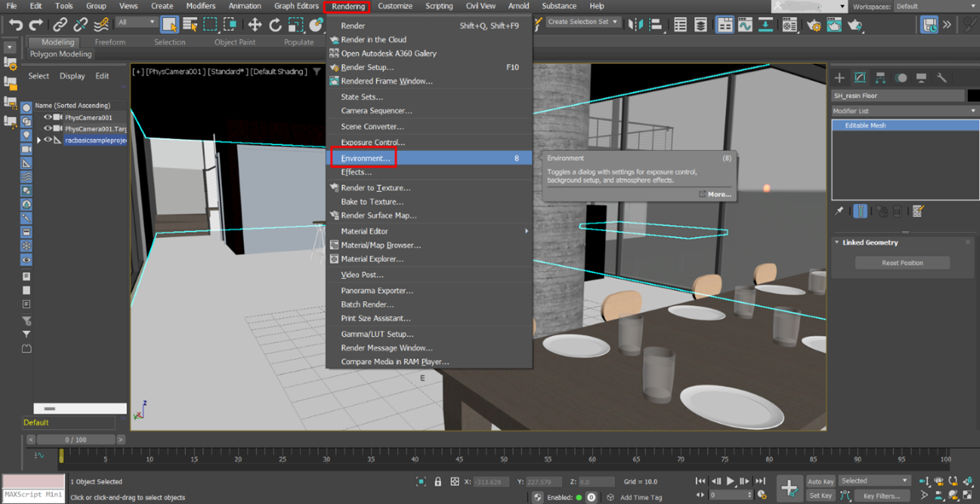
Task: Open the Rendered Frame Window icon
Action: [834, 25]
